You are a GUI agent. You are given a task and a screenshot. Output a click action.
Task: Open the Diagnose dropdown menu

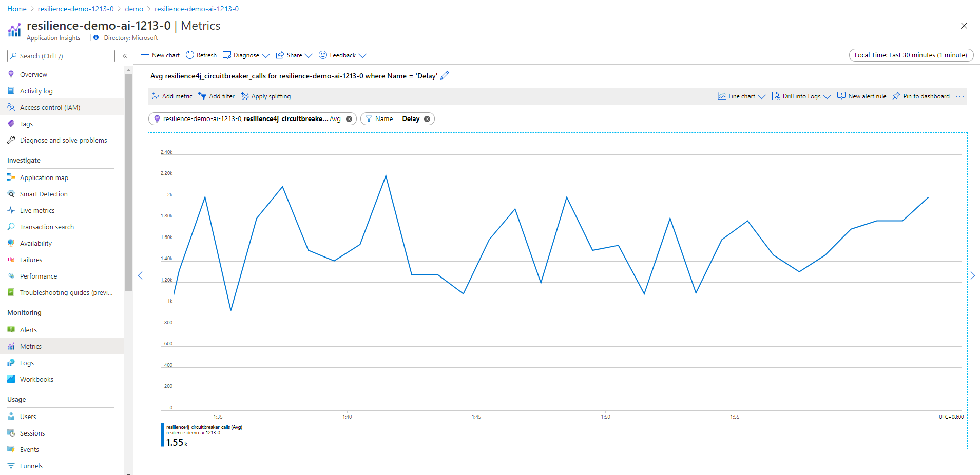(x=246, y=55)
